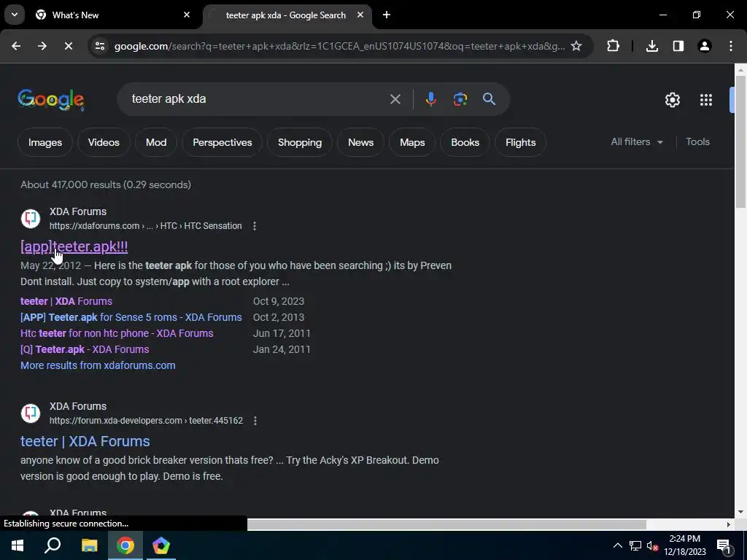Open the Windows Start menu
This screenshot has width=747, height=560.
pos(18,545)
